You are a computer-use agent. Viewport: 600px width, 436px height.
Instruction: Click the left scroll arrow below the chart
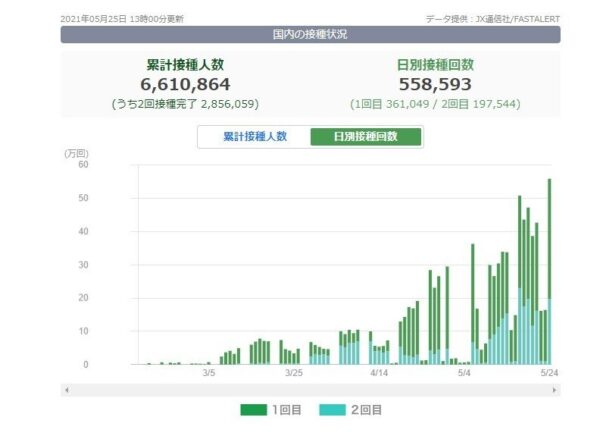tap(66, 389)
